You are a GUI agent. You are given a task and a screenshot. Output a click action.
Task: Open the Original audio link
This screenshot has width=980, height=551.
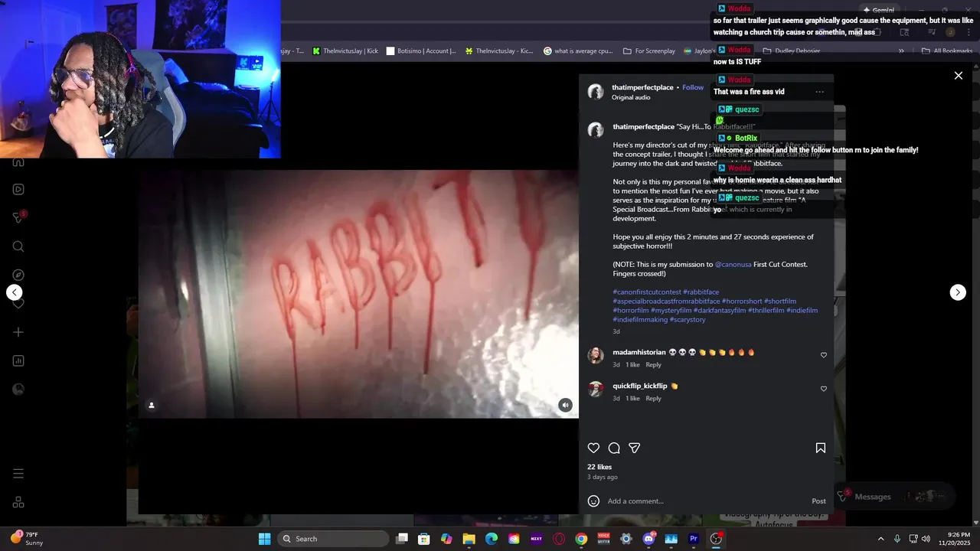pyautogui.click(x=631, y=97)
